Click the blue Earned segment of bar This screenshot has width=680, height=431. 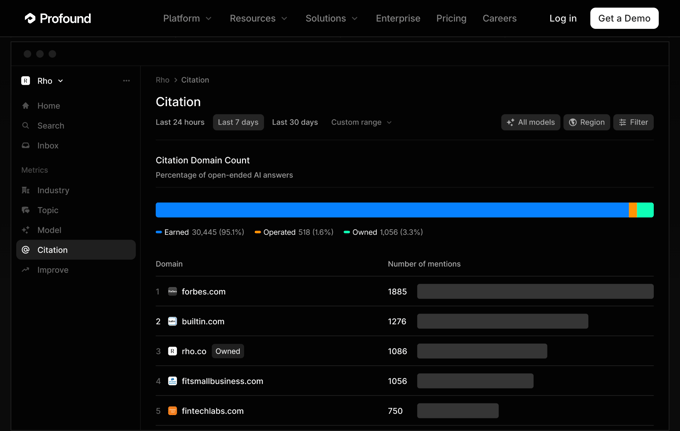coord(392,210)
